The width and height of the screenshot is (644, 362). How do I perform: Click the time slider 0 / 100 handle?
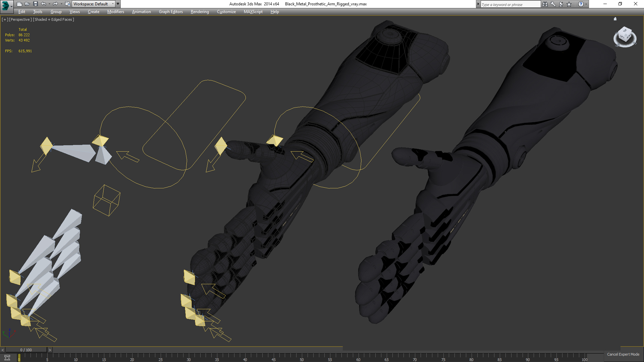(26, 350)
